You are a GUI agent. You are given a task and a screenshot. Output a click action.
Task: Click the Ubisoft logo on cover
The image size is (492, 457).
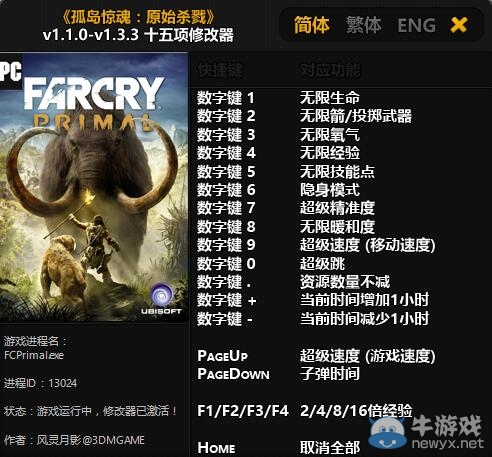(162, 298)
